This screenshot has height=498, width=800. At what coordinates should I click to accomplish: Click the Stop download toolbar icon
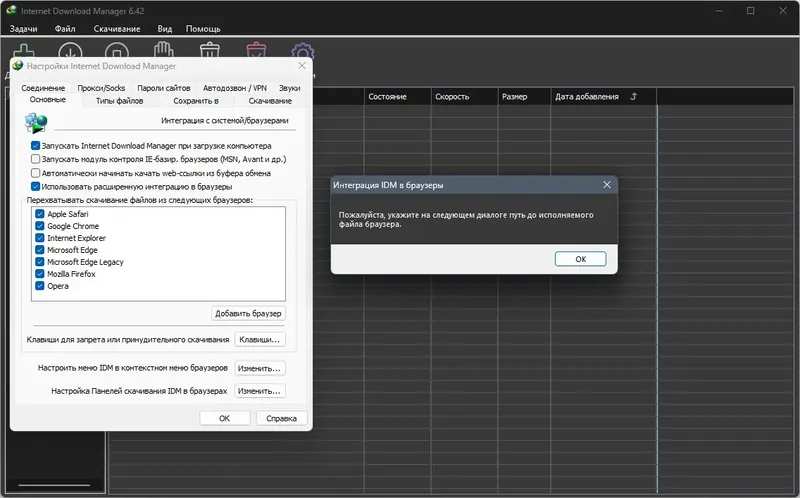117,51
